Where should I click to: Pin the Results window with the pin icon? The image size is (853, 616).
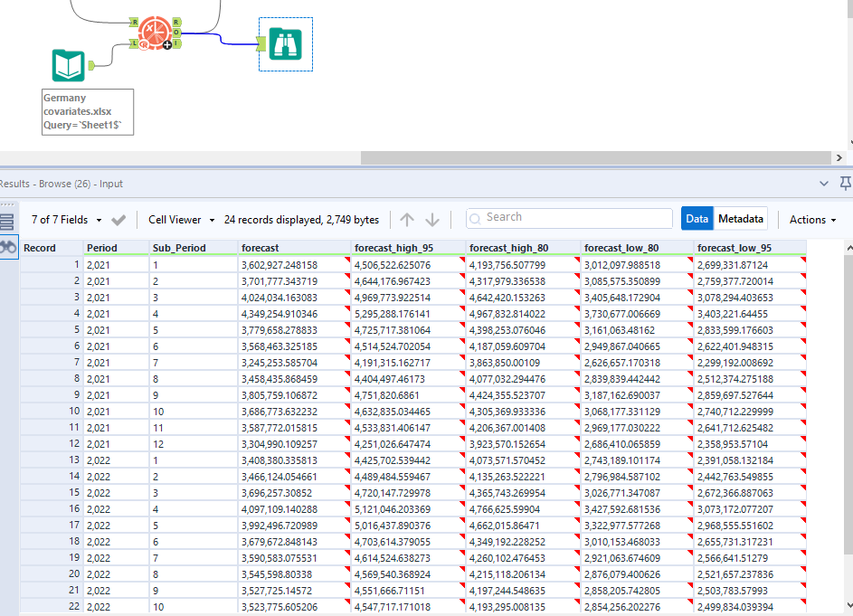(845, 183)
